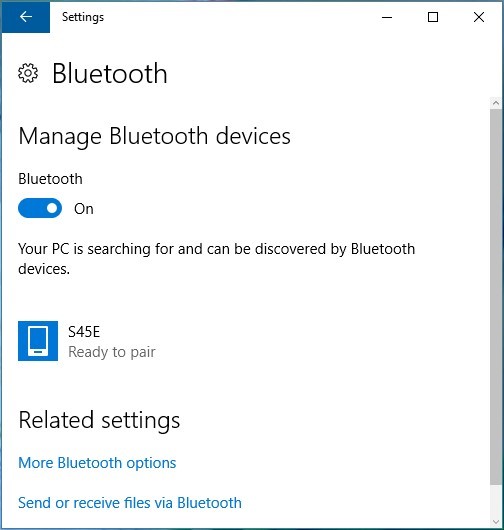Open More Bluetooth options link
Viewport: 504px width, 530px height.
pos(97,463)
